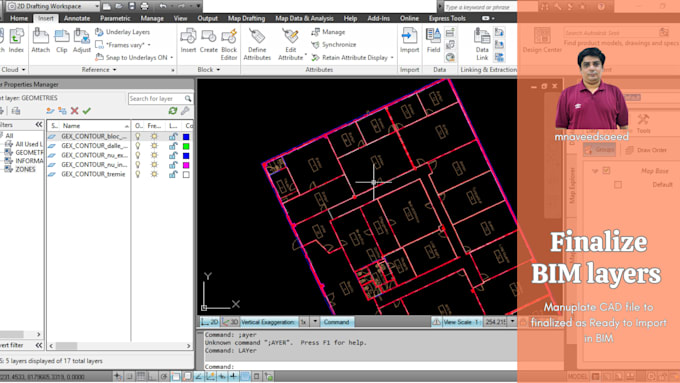Image resolution: width=680 pixels, height=383 pixels.
Task: Click the Plot printer icon
Action: [x=144, y=6]
